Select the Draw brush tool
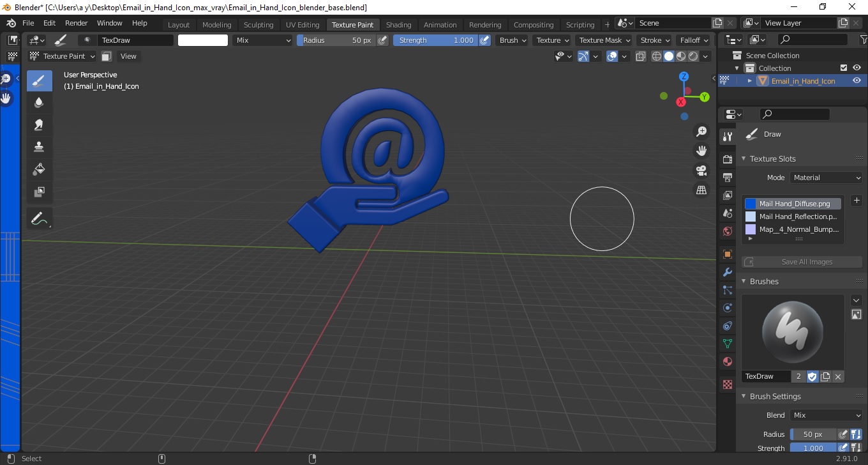This screenshot has width=868, height=465. 39,80
